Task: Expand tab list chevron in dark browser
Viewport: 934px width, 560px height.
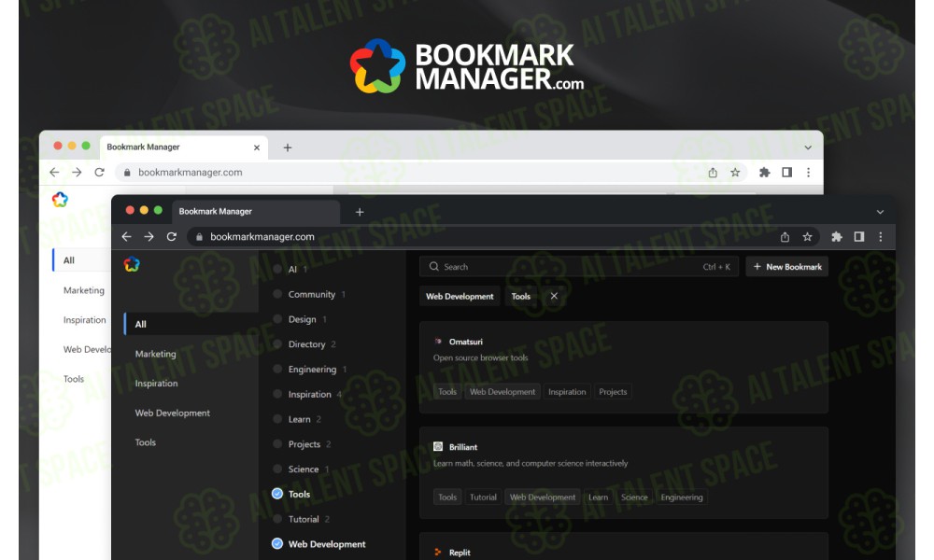Action: pos(880,212)
